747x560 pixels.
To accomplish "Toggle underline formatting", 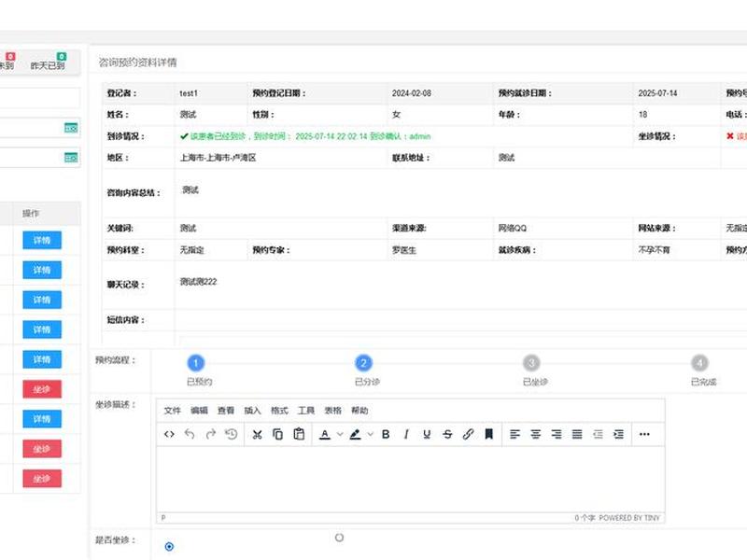I will pyautogui.click(x=427, y=434).
